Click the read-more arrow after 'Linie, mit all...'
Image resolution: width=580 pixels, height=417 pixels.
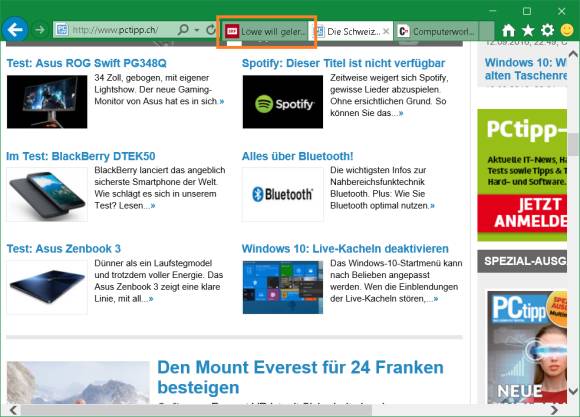151,299
